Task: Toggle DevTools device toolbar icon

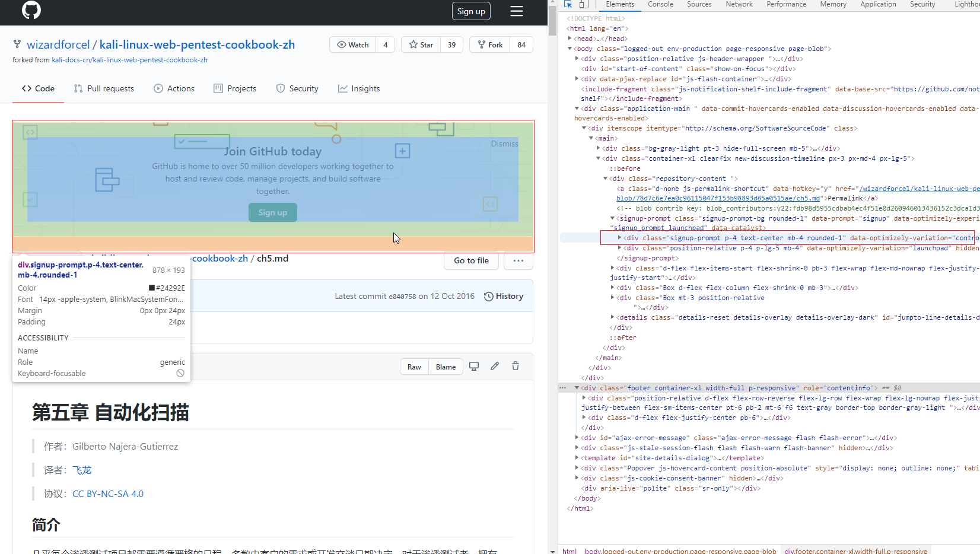Action: 584,4
